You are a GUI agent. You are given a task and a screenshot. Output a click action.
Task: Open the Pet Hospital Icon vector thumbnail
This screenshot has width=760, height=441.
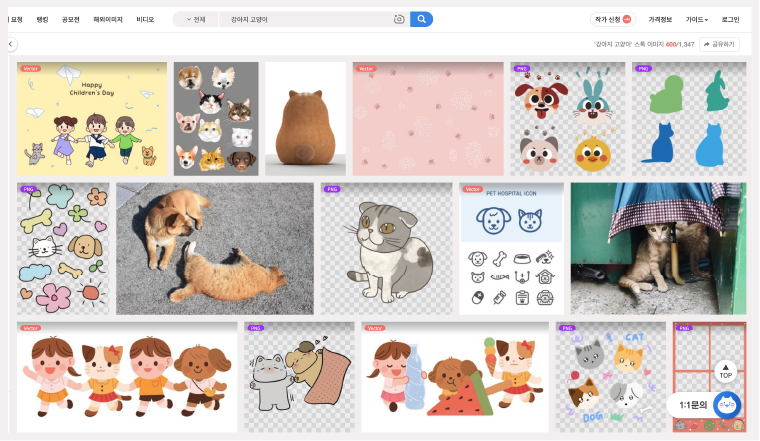pos(511,249)
